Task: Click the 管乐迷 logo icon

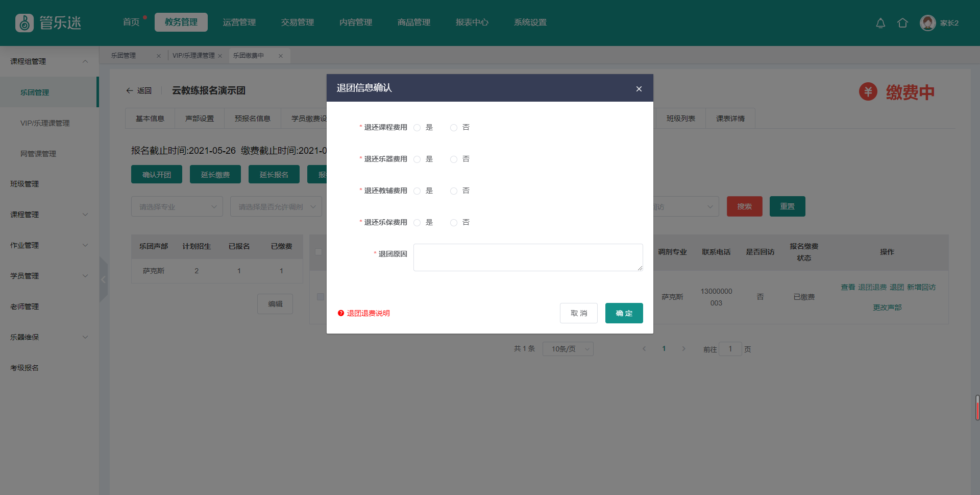Action: coord(24,23)
